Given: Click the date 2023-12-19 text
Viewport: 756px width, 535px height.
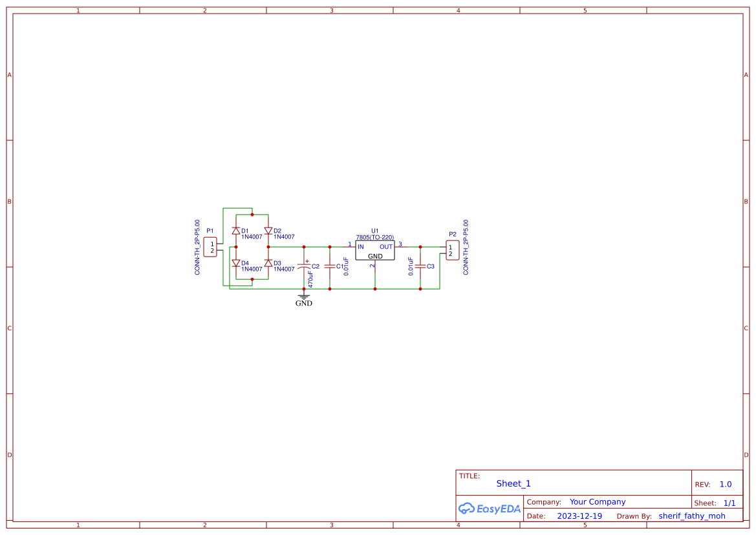Looking at the screenshot, I should 578,516.
